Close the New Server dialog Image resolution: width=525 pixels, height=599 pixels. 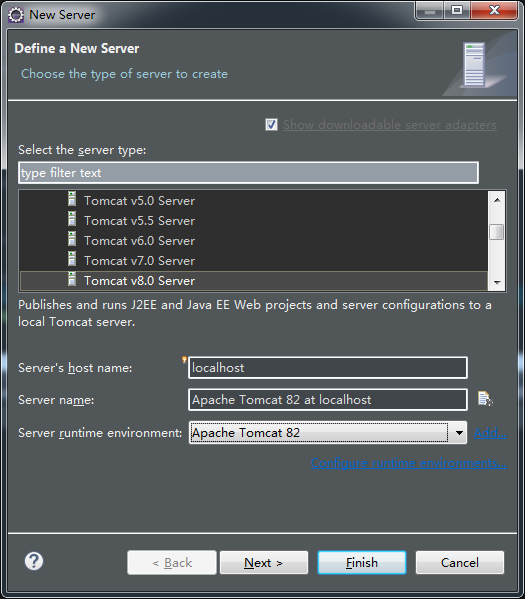494,10
